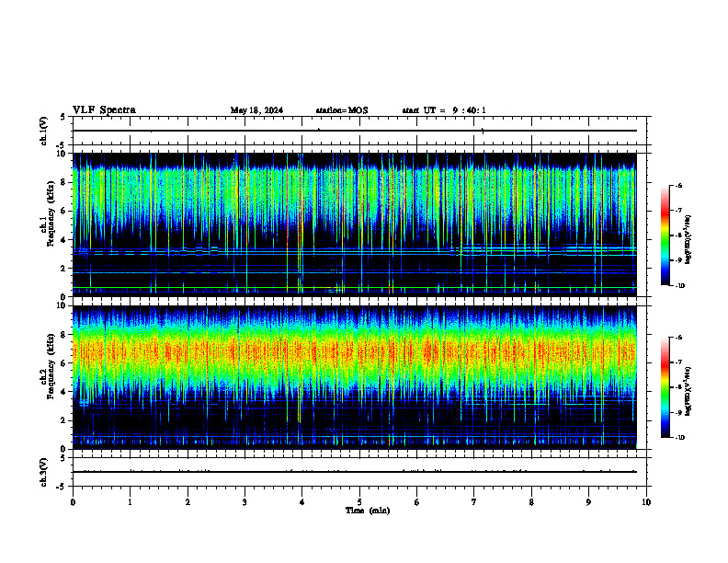Click the 'ch.1(V)' axis label at top
The height and width of the screenshot is (563, 728).
[x=44, y=131]
